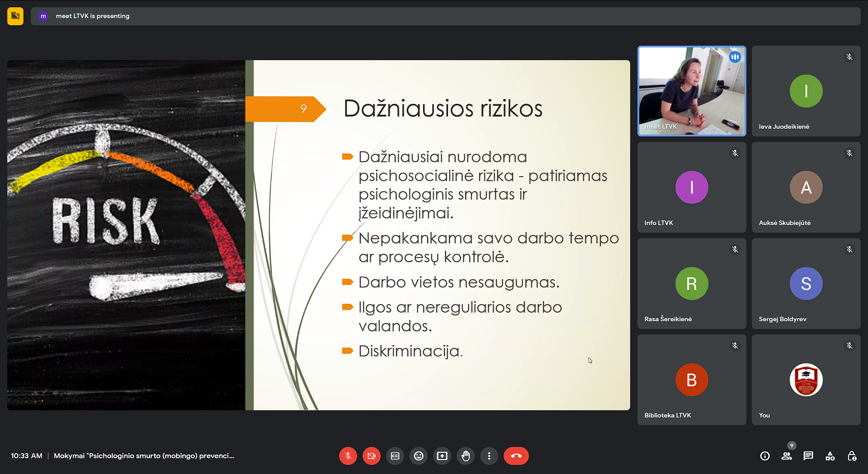
Task: Click the speaking indicator on meet LTVK tile
Action: coord(735,57)
